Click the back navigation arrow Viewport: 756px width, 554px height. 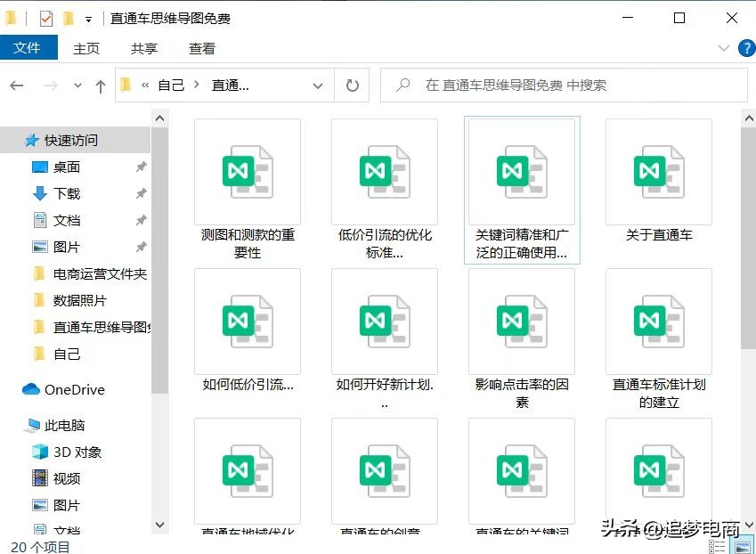16,85
